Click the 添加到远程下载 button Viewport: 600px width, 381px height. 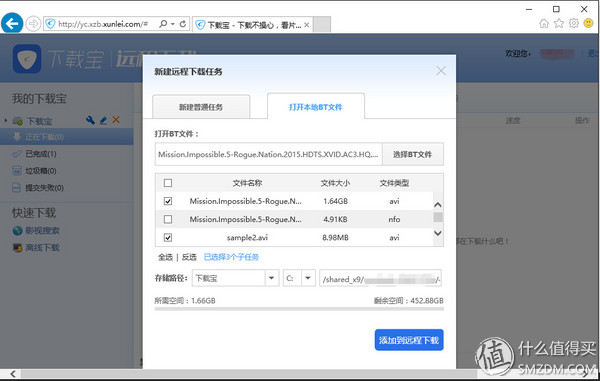(409, 340)
